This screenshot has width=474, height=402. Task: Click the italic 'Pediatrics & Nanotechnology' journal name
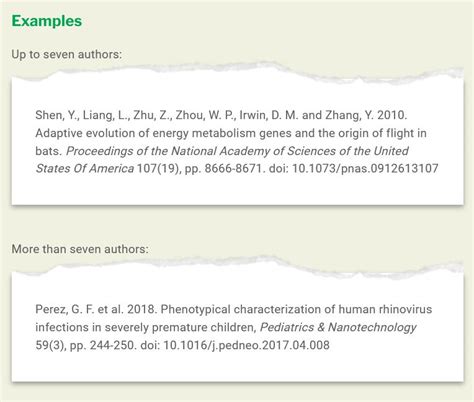coord(338,327)
